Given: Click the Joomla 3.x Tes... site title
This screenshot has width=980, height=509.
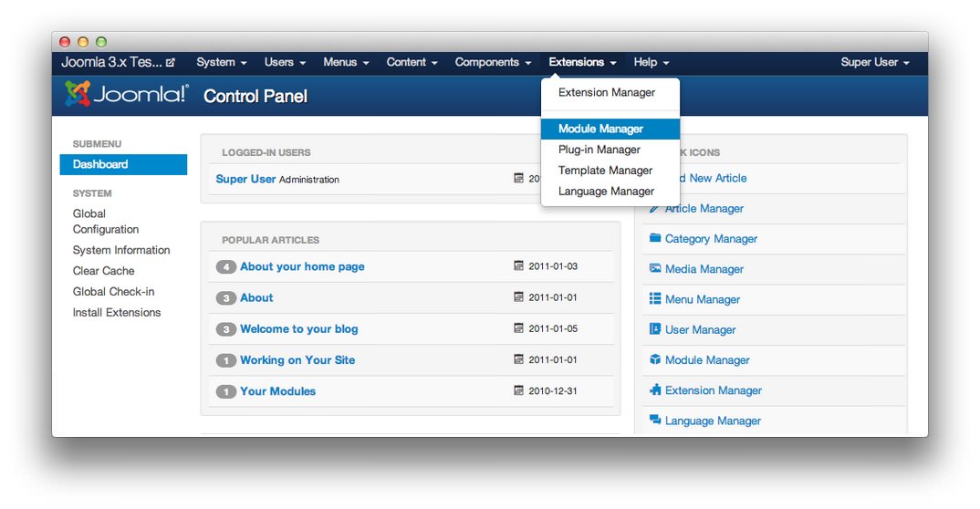Looking at the screenshot, I should point(111,62).
